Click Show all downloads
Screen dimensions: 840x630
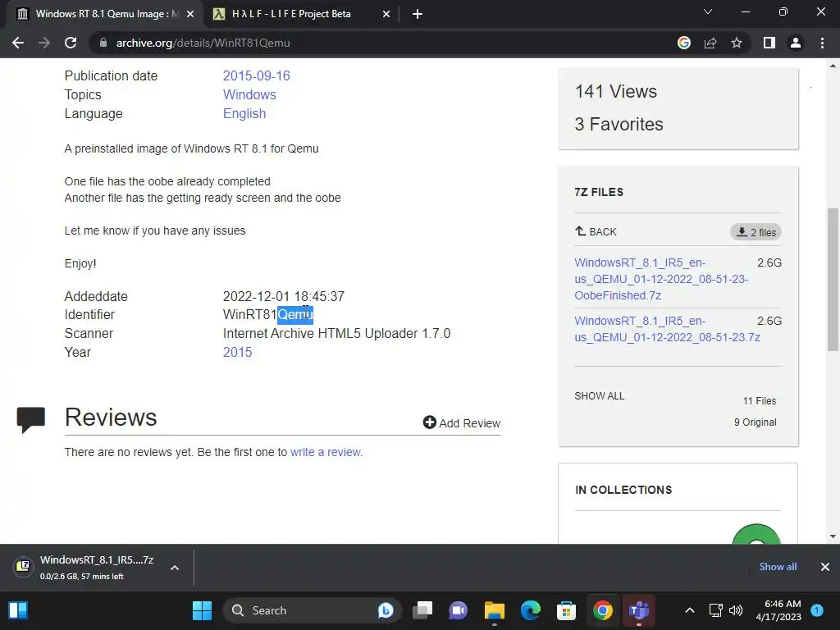click(778, 567)
